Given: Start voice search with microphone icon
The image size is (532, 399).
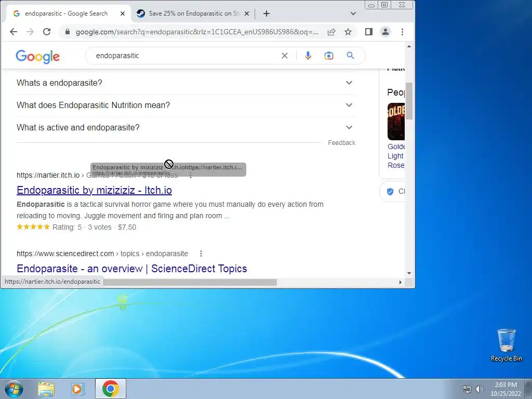Looking at the screenshot, I should pos(308,56).
